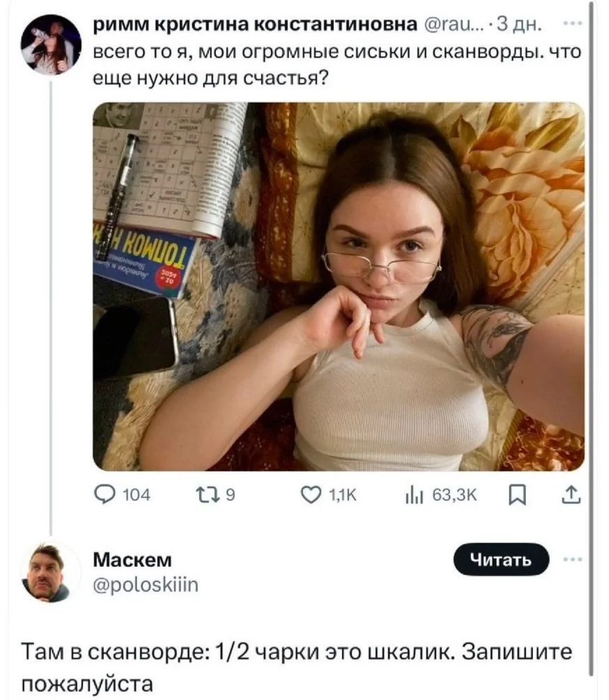Repost the tweet with the retweet icon
The width and height of the screenshot is (609, 700).
pyautogui.click(x=206, y=495)
